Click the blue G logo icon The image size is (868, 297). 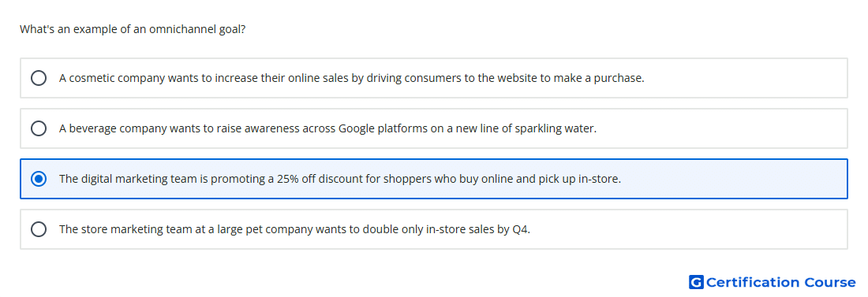click(x=696, y=282)
